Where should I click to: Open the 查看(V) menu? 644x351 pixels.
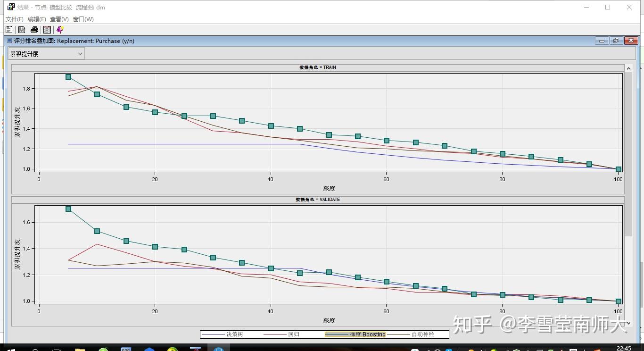point(59,19)
